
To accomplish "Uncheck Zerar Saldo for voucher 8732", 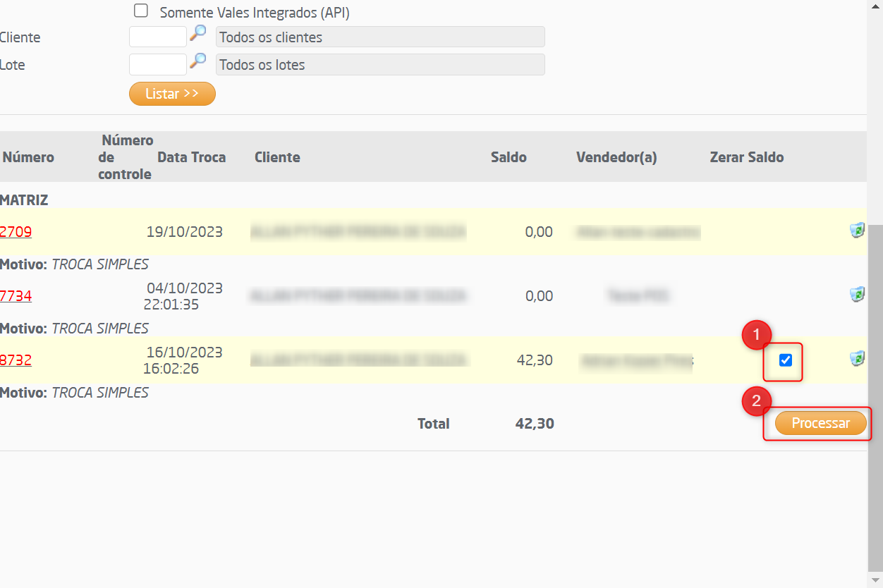I will [786, 360].
